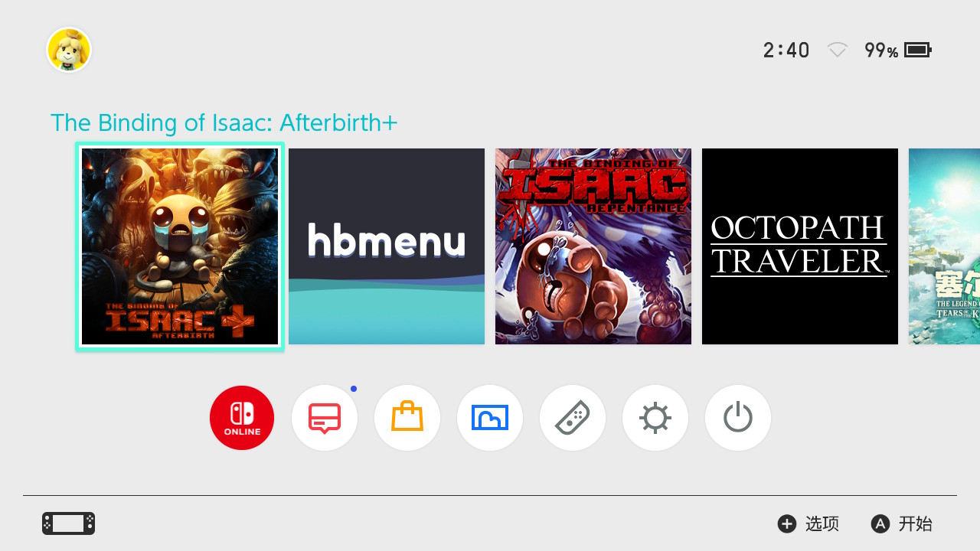Click the highlighted game title text
Image resolution: width=980 pixels, height=551 pixels.
[x=224, y=122]
